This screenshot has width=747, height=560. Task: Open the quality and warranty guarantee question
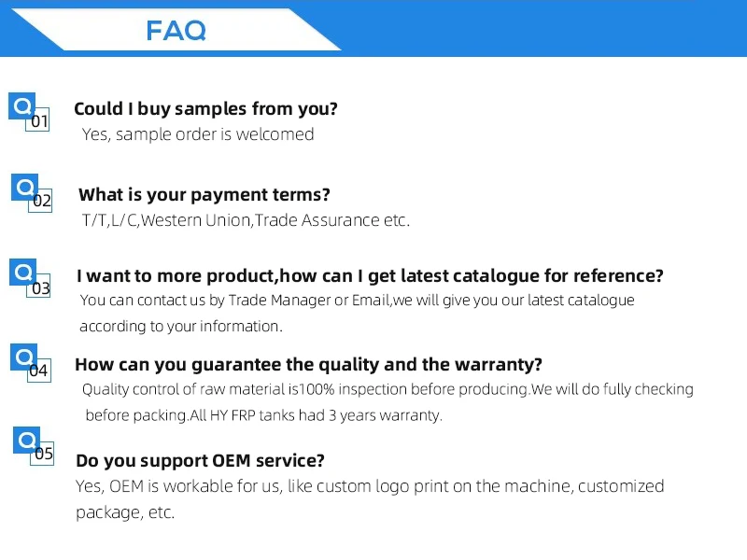pos(308,364)
